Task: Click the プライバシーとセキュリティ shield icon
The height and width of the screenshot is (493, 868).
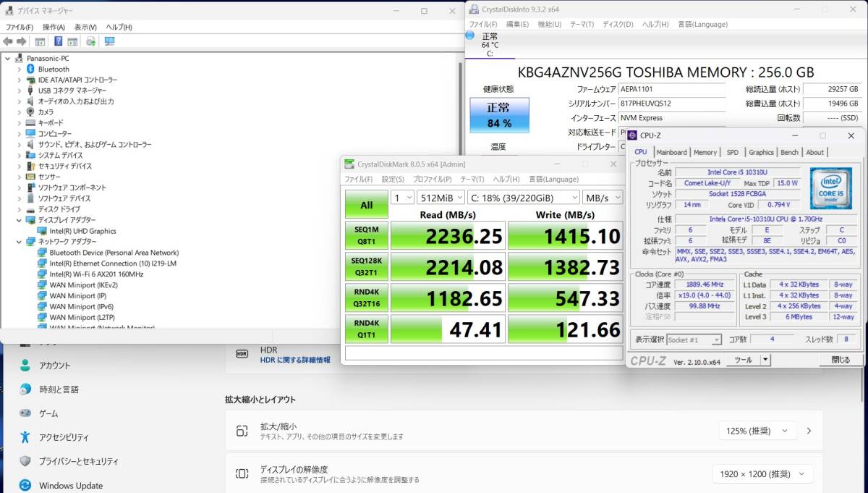Action: point(25,461)
